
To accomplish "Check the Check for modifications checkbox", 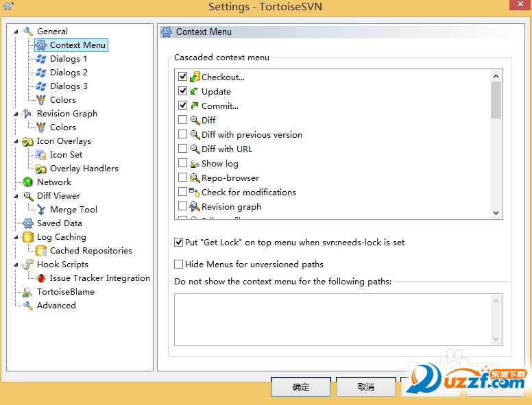I will click(182, 192).
